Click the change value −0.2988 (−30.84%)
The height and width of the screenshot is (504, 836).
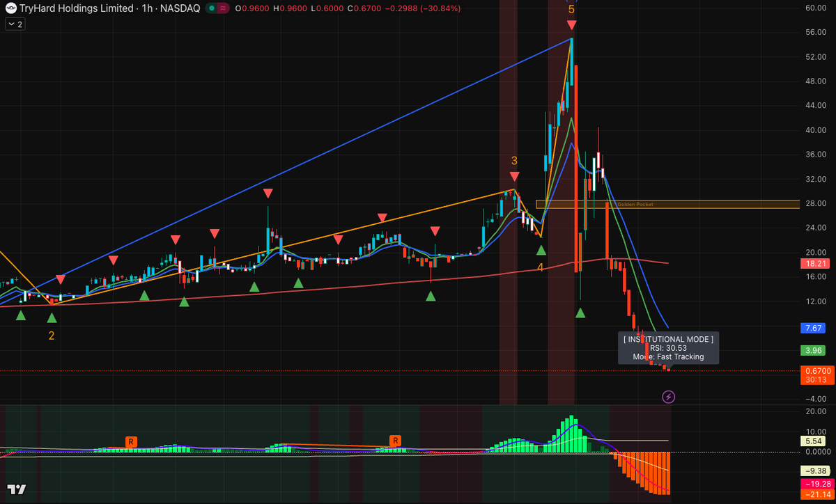pos(423,8)
